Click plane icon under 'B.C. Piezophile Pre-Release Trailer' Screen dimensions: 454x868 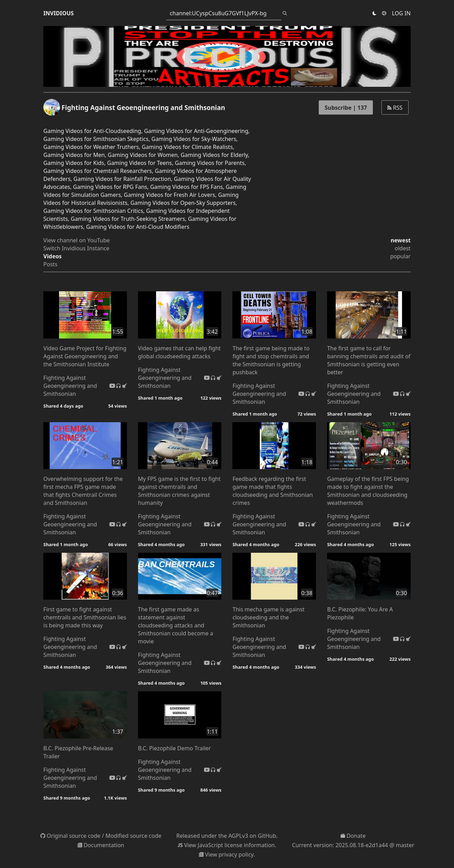pyautogui.click(x=124, y=778)
